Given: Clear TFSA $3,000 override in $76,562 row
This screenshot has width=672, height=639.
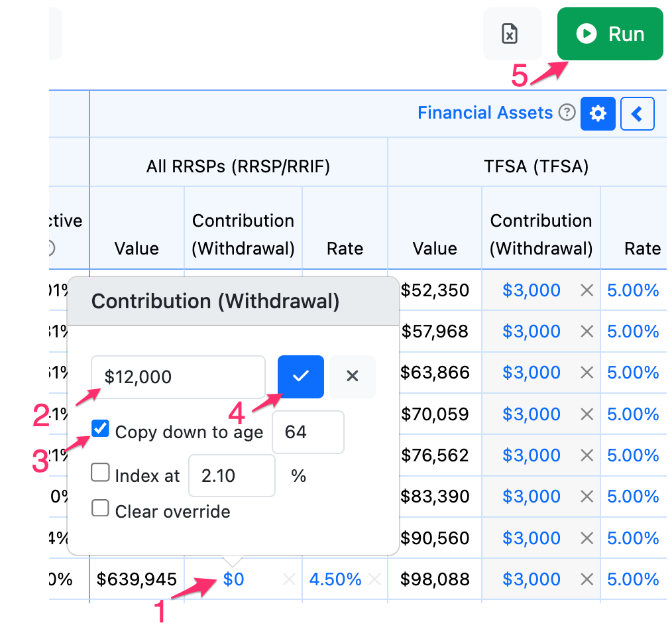Looking at the screenshot, I should [x=587, y=455].
